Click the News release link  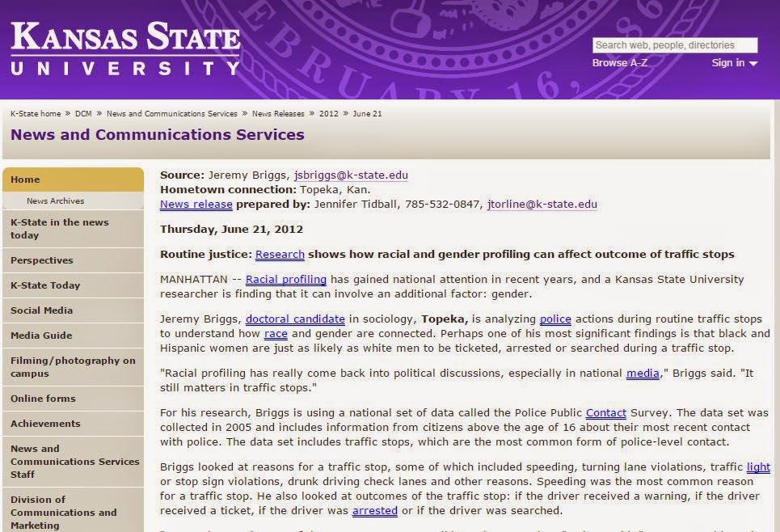point(196,204)
